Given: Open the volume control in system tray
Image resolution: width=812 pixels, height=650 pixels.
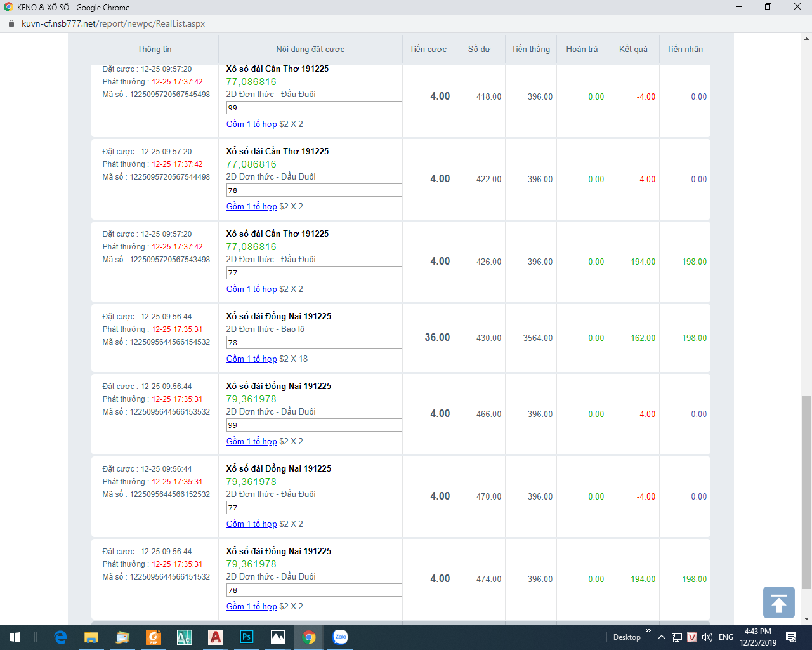Looking at the screenshot, I should click(707, 637).
